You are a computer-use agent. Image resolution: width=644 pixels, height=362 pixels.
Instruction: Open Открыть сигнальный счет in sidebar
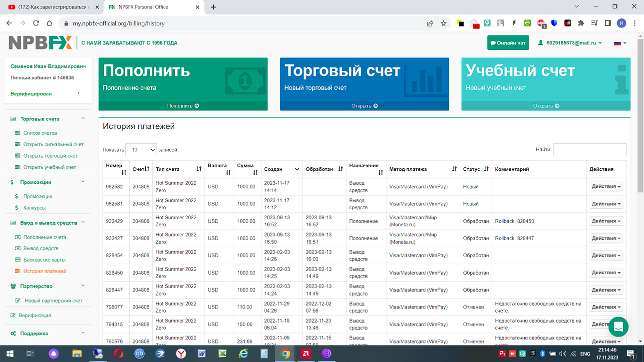click(53, 144)
